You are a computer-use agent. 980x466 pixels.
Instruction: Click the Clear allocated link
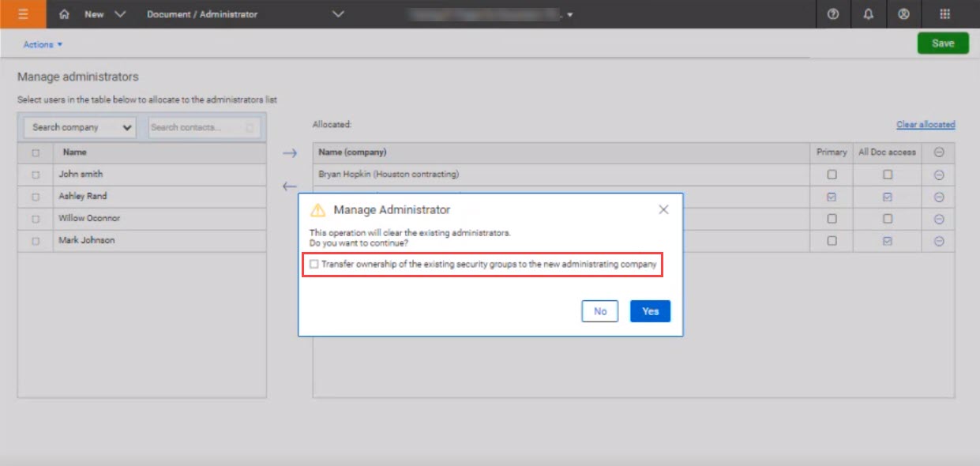pyautogui.click(x=926, y=125)
